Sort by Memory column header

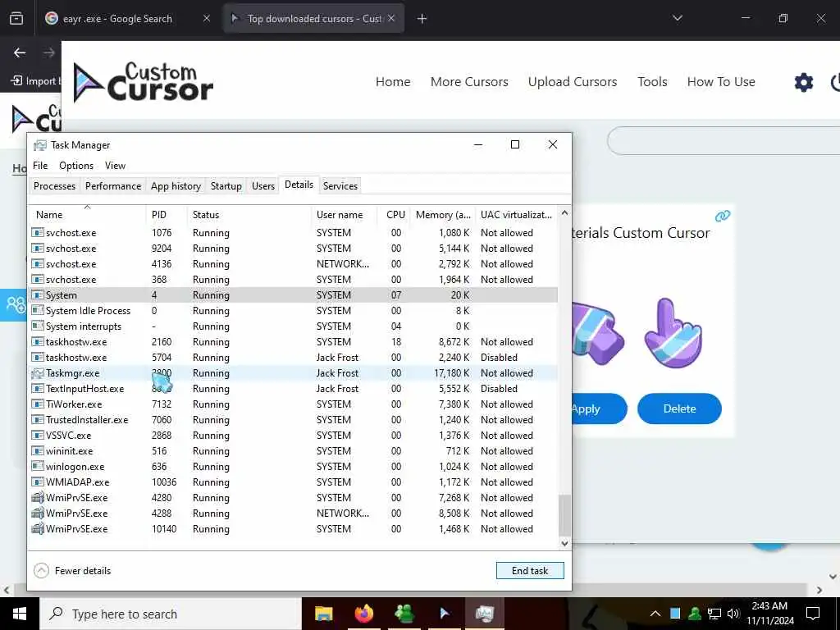tap(443, 214)
